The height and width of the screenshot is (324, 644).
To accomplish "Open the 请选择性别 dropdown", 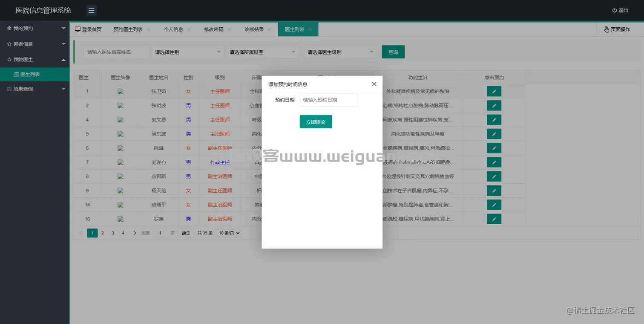I will 187,52.
